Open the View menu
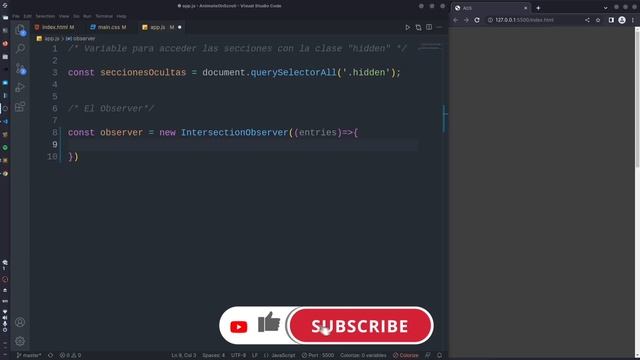The image size is (640, 360). coord(64,16)
